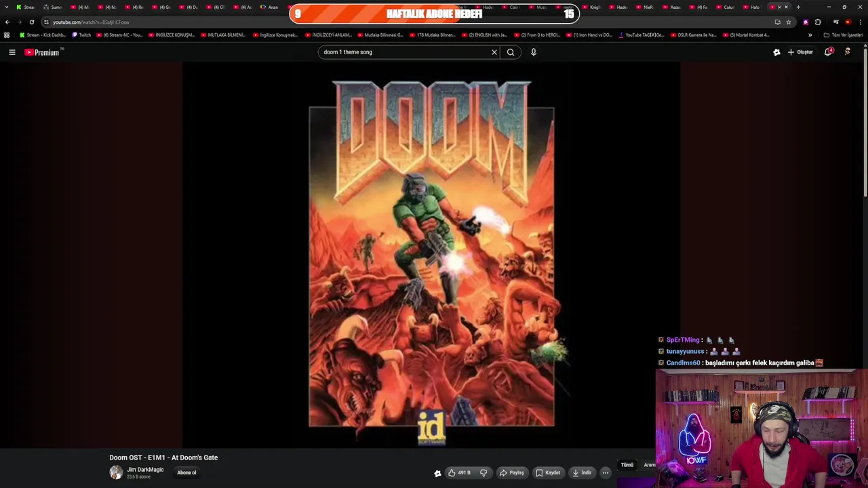Open the YouTube TAG Generator bookmark
This screenshot has height=488, width=868.
pos(642,35)
